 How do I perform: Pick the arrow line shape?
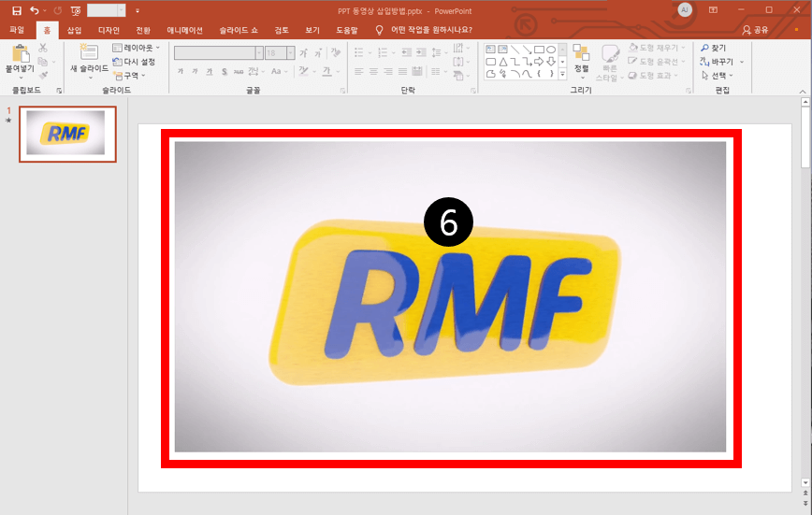tap(527, 50)
